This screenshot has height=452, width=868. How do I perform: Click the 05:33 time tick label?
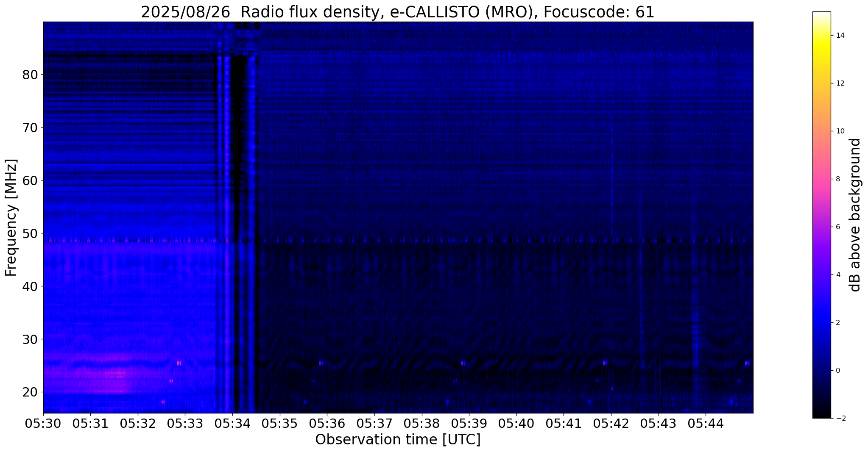[185, 423]
